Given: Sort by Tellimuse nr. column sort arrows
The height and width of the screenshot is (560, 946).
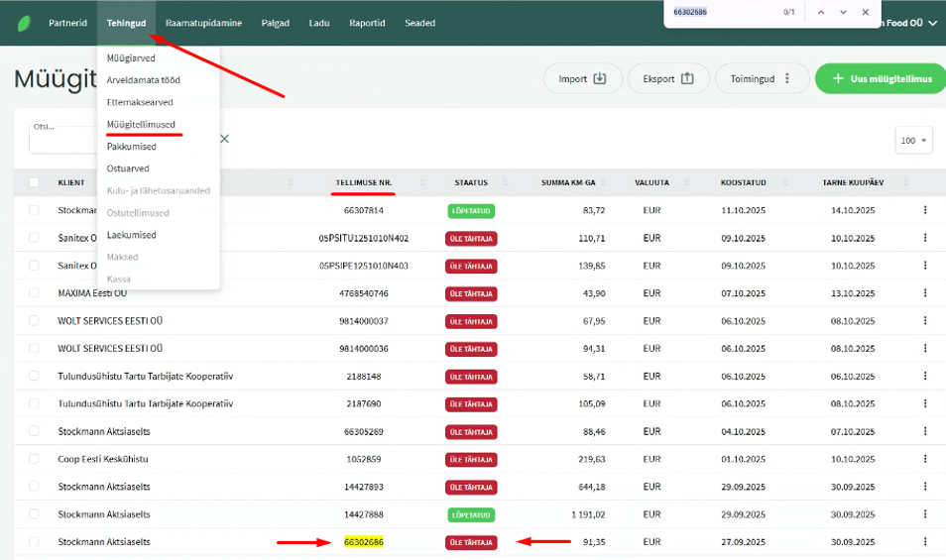Looking at the screenshot, I should (422, 182).
